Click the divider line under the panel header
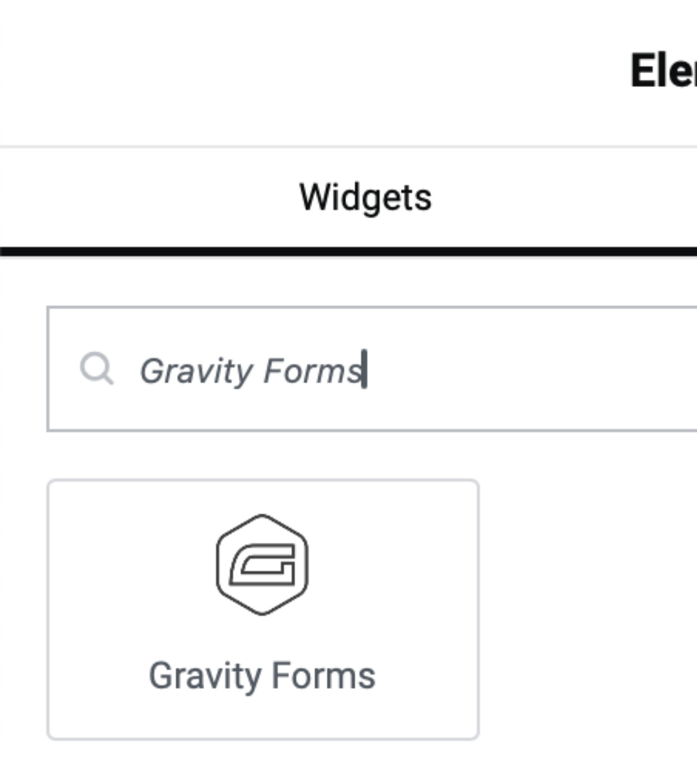This screenshot has width=697, height=784. point(348,146)
